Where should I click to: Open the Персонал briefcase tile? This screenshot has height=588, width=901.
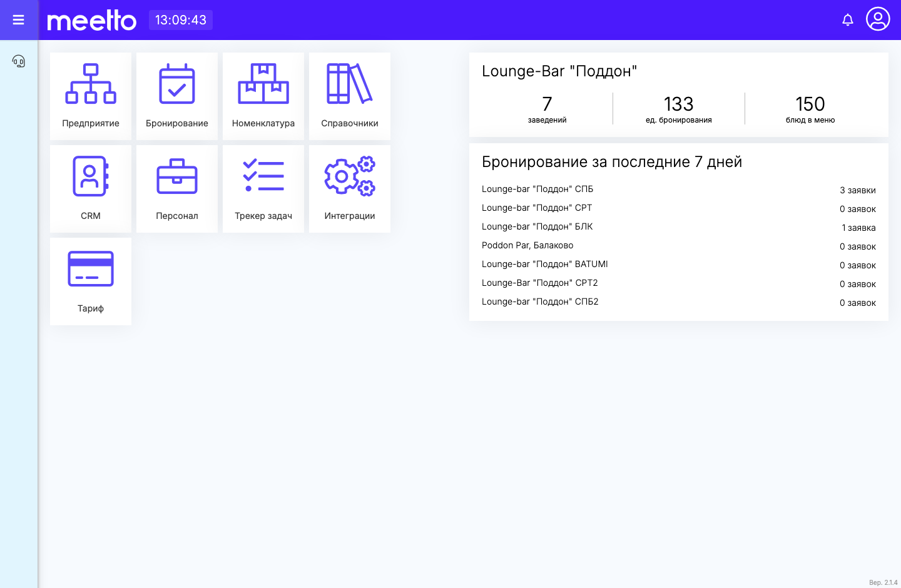177,188
